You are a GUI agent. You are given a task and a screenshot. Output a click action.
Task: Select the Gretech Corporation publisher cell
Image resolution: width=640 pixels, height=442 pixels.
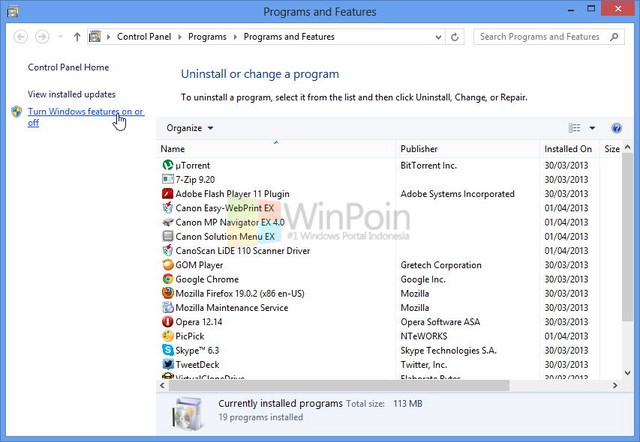pyautogui.click(x=441, y=265)
